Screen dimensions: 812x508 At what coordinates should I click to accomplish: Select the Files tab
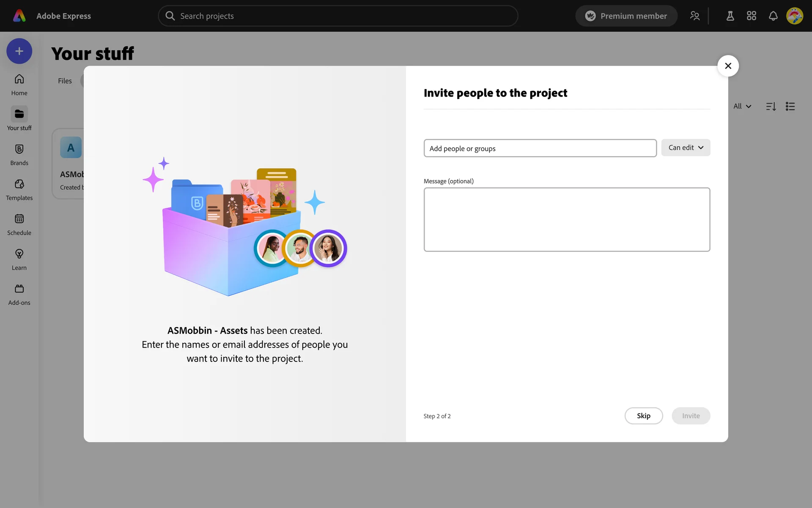click(65, 81)
